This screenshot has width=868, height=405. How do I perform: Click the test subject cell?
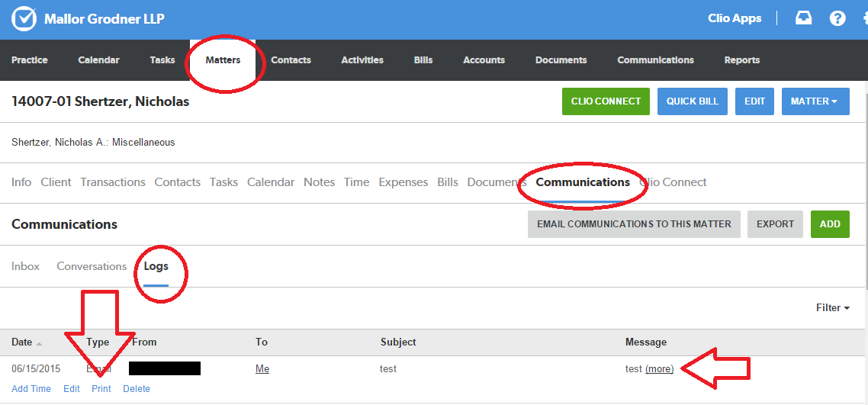pyautogui.click(x=388, y=368)
